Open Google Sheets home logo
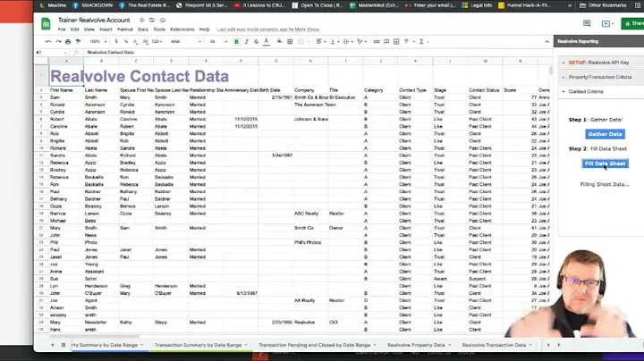Viewport: 644px width, 361px height. (46, 24)
